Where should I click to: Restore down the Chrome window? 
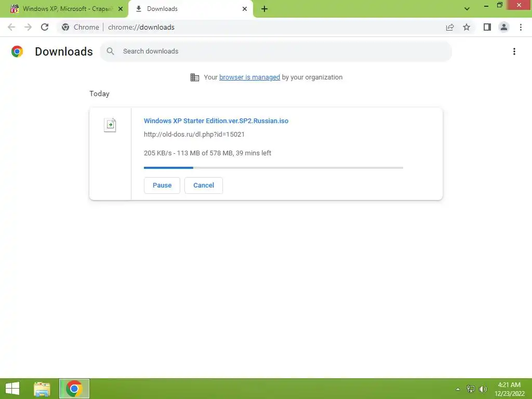499,5
